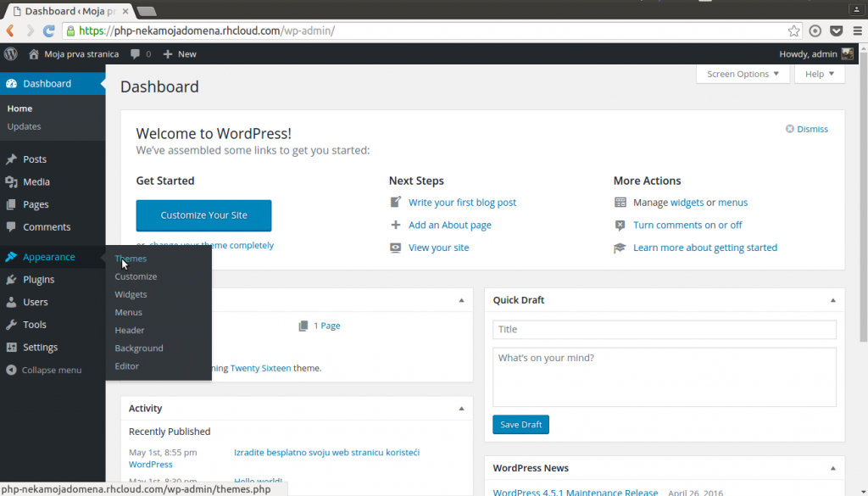Image resolution: width=868 pixels, height=496 pixels.
Task: Select Header in Appearance submenu
Action: pos(130,330)
